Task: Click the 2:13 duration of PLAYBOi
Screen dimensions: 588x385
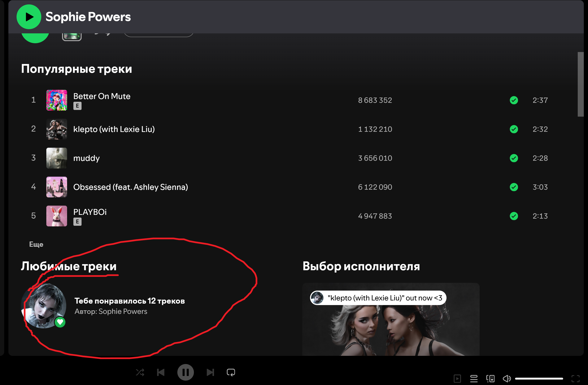Action: coord(540,216)
